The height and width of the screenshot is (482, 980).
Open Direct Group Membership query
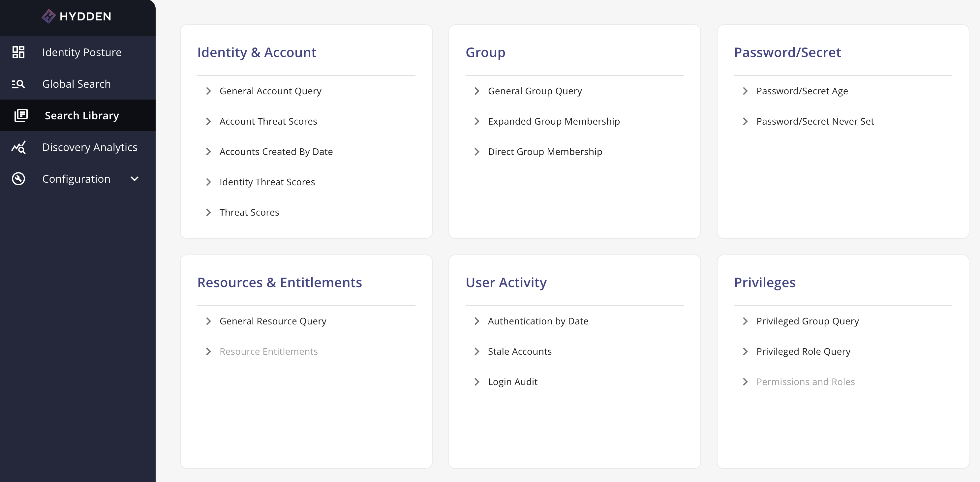click(x=545, y=152)
